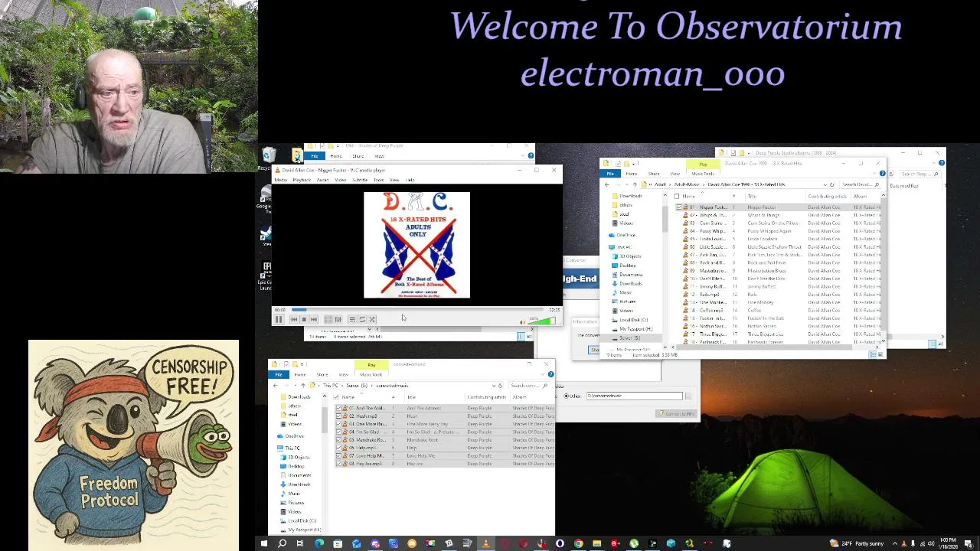Select 3D Objects in convertedmusic sidebar

tap(299, 457)
